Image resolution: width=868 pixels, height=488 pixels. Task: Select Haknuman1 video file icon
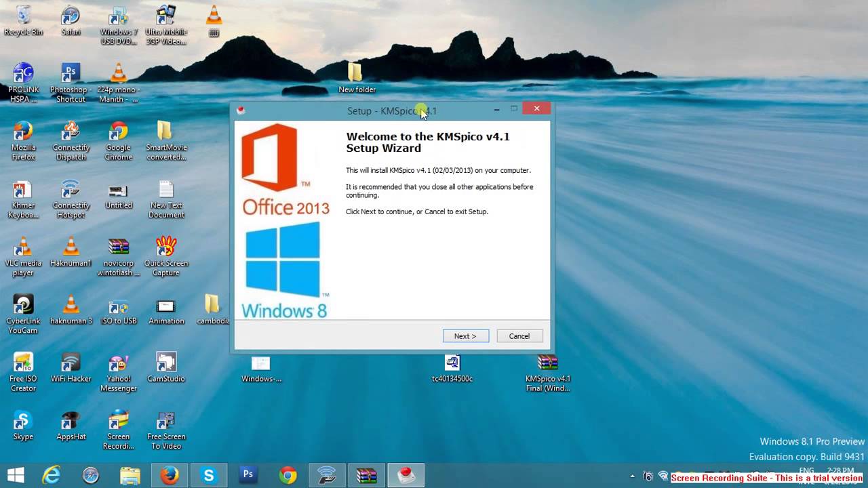(71, 252)
